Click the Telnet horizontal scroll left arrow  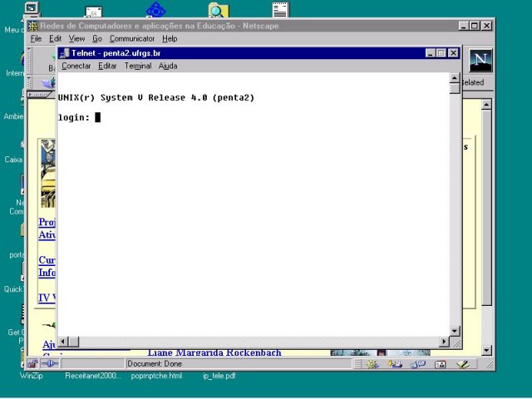pyautogui.click(x=63, y=342)
